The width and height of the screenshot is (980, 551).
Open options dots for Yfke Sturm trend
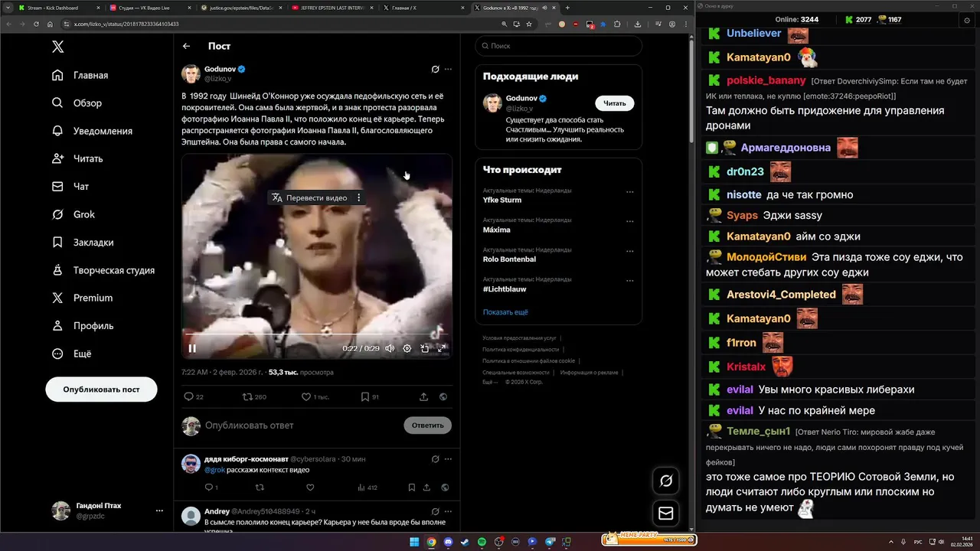[x=630, y=192]
